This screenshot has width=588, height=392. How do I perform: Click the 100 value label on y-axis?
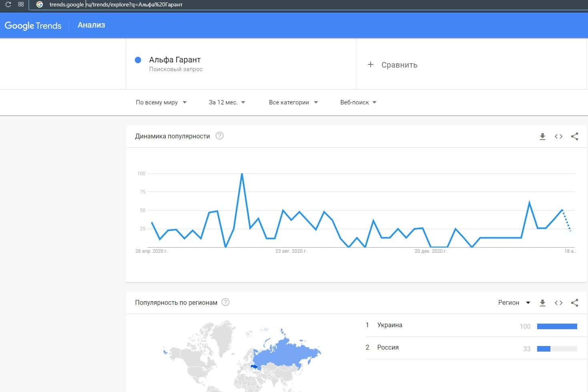[x=141, y=174]
